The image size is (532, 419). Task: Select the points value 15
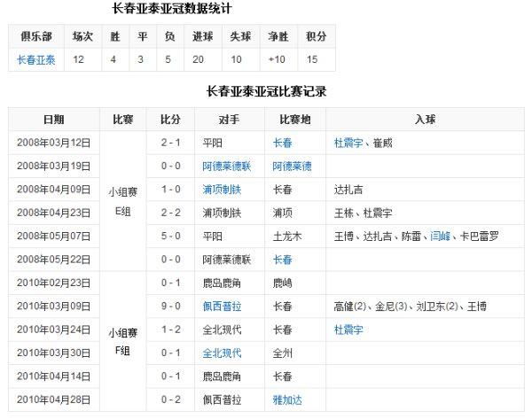(x=312, y=59)
